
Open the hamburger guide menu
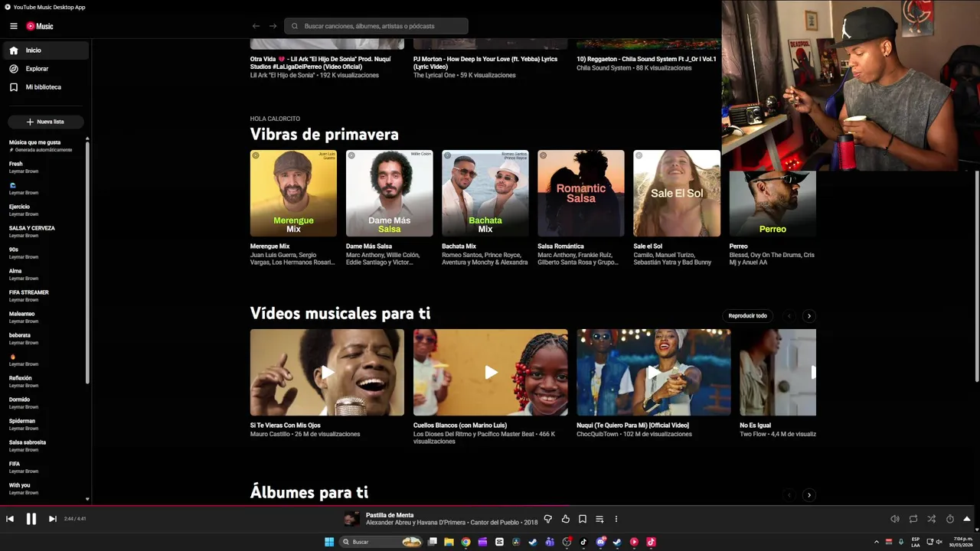[13, 26]
